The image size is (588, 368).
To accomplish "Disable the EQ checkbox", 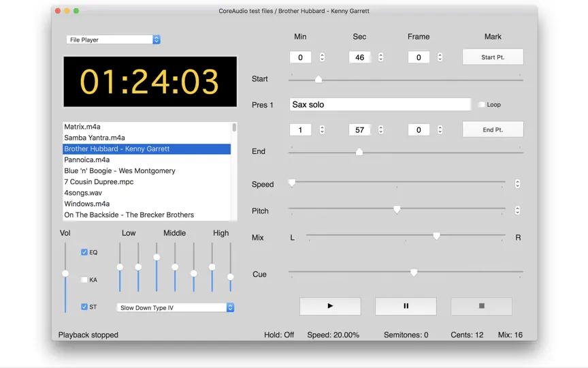I will point(84,252).
